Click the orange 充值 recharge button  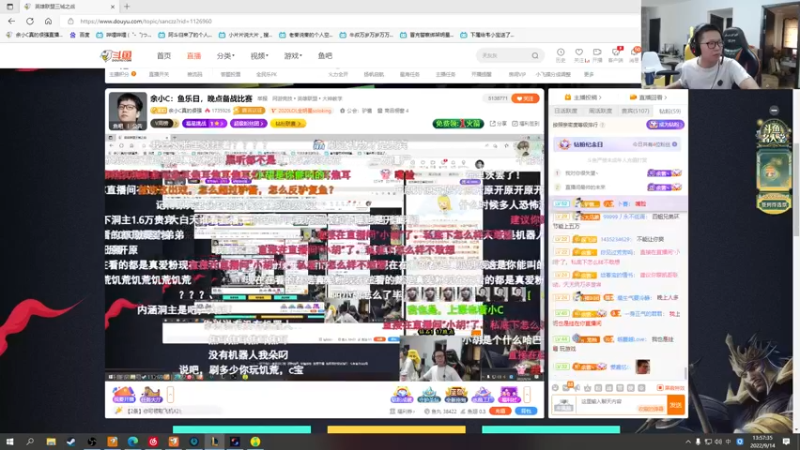pyautogui.click(x=500, y=411)
